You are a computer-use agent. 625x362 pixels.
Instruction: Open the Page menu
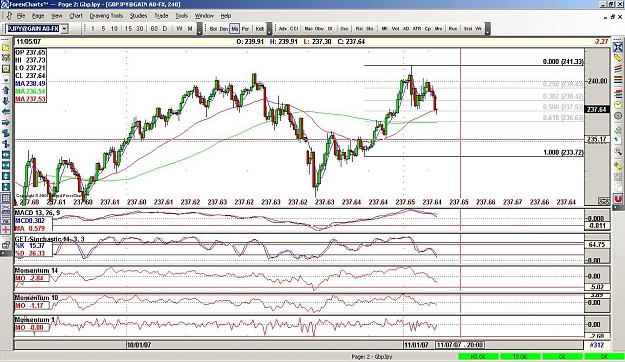coord(38,16)
